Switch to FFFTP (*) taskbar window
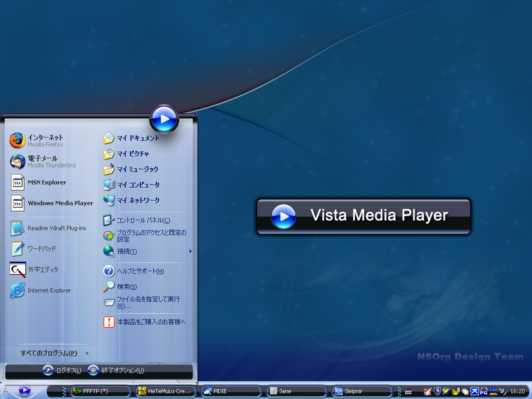The height and width of the screenshot is (399, 532). (101, 391)
